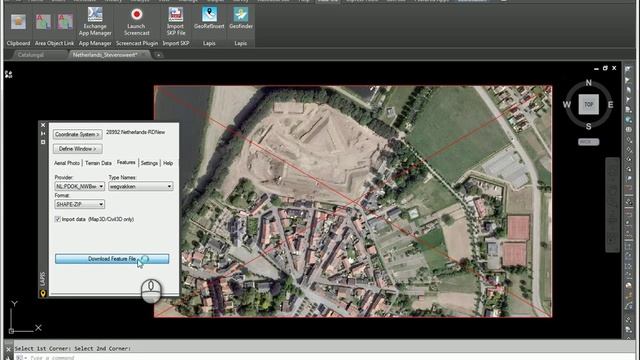Screen dimensions: 640x360
Task: Open the GeoRefInsert tool
Action: pyautogui.click(x=209, y=18)
